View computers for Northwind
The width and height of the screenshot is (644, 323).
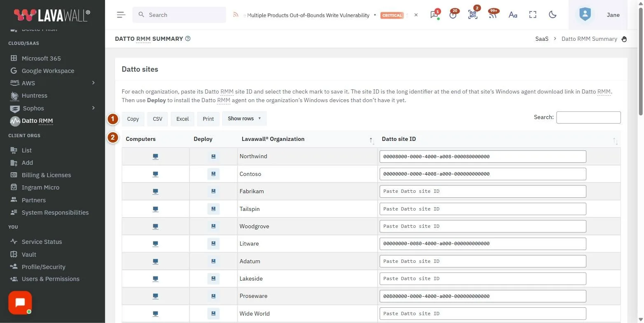click(x=156, y=157)
